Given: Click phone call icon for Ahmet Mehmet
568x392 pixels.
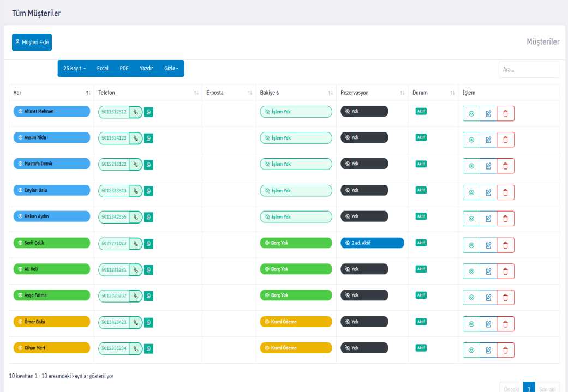Looking at the screenshot, I should tap(135, 112).
